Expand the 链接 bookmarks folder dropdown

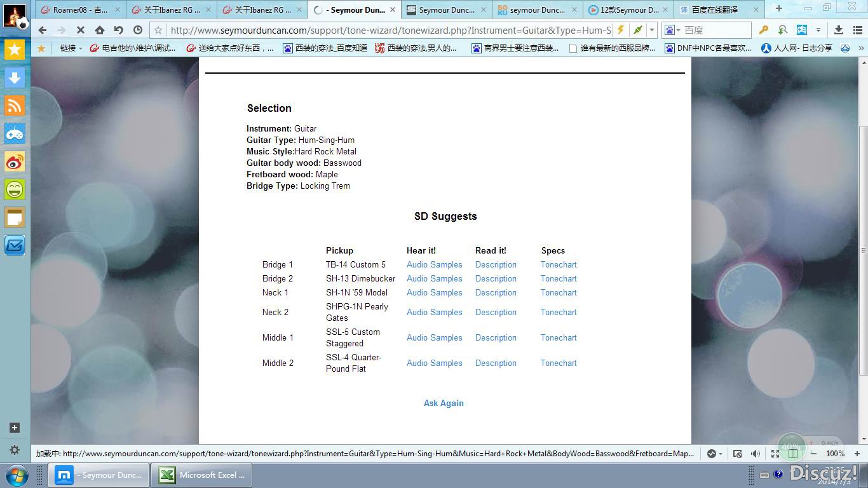pos(81,48)
